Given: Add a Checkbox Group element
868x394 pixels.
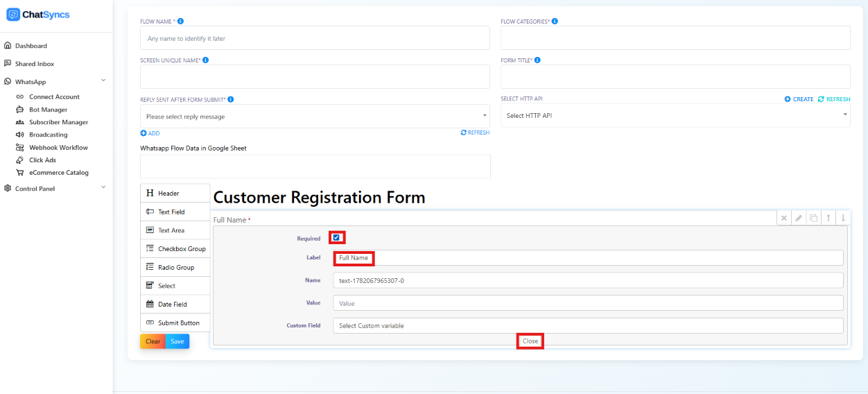Looking at the screenshot, I should (x=175, y=249).
